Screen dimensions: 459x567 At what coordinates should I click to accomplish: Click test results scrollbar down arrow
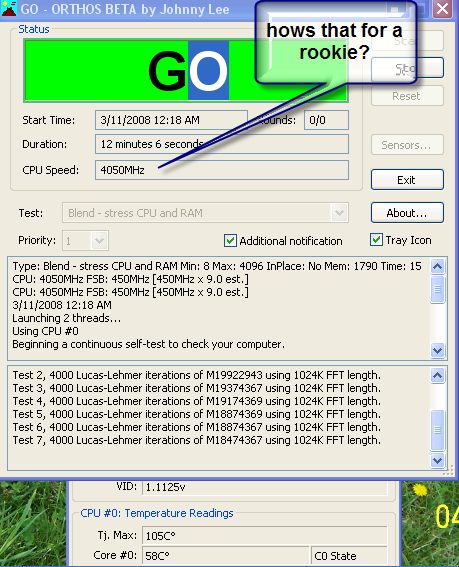tap(437, 461)
